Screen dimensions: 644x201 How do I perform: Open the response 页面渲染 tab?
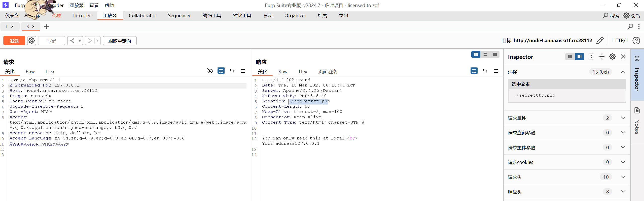point(327,72)
